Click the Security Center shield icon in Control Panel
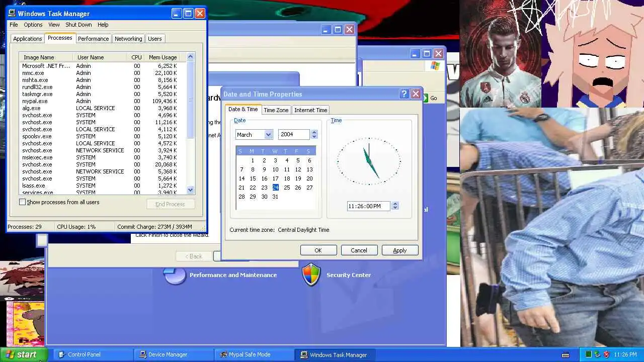The width and height of the screenshot is (644, 362). [x=311, y=275]
